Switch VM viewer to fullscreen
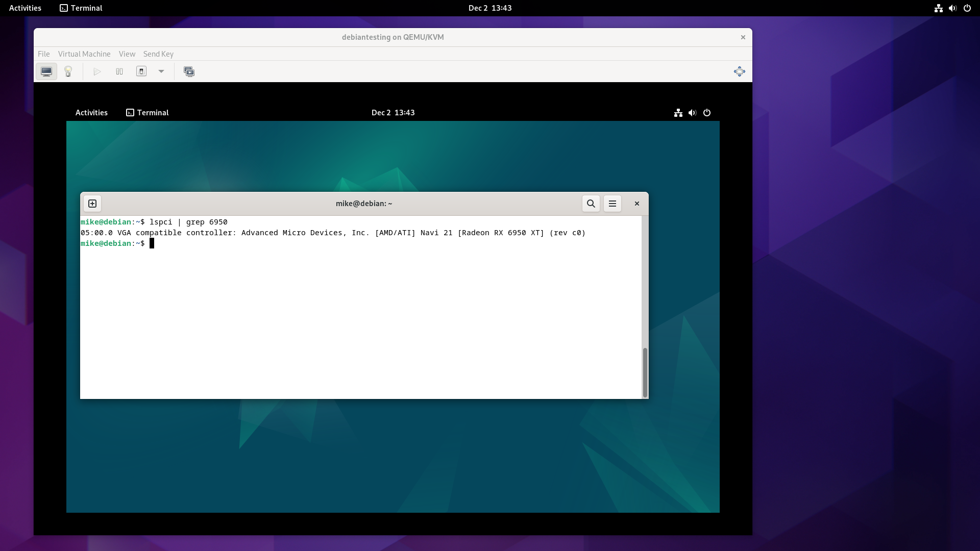Image resolution: width=980 pixels, height=551 pixels. pos(739,71)
